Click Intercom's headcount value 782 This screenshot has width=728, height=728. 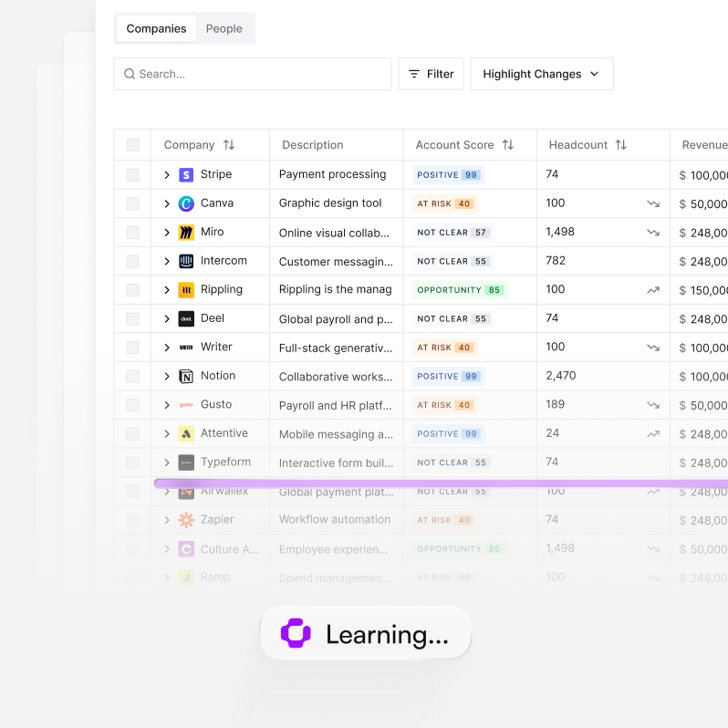[556, 261]
